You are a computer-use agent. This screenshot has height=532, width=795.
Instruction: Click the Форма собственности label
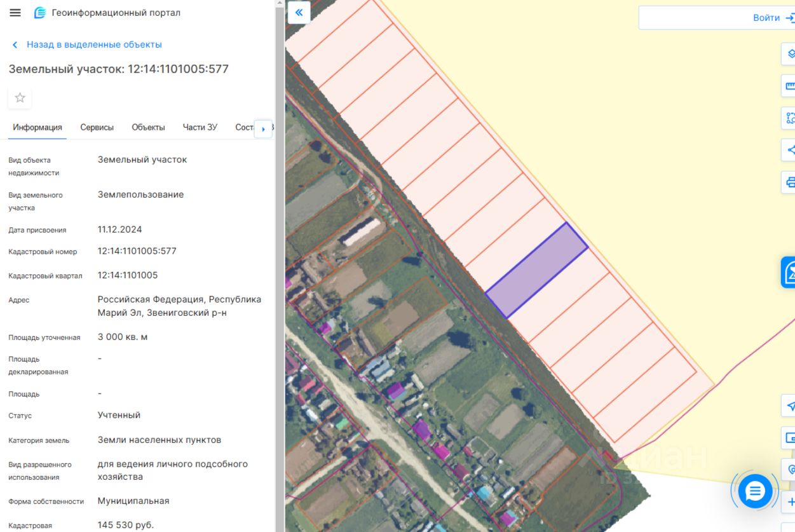pyautogui.click(x=46, y=501)
